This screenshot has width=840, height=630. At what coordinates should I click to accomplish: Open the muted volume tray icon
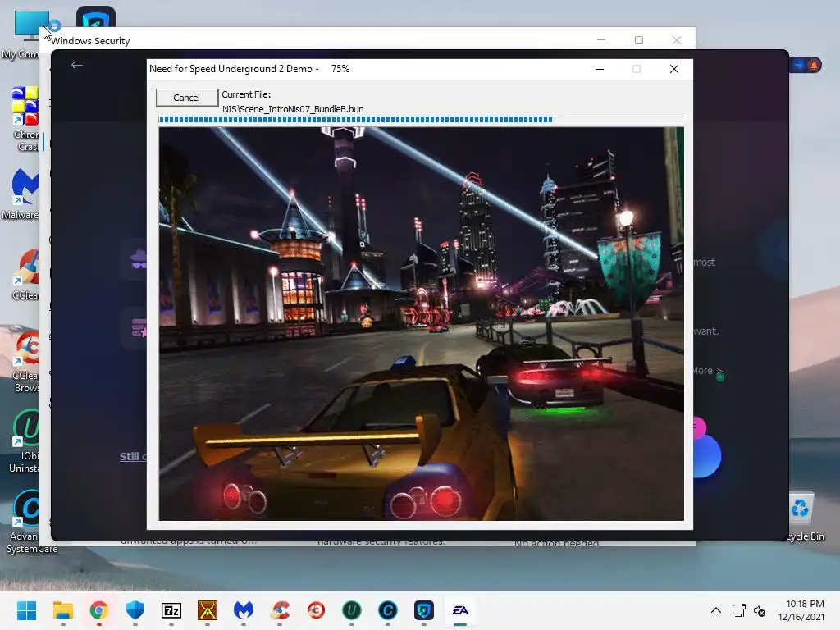759,610
